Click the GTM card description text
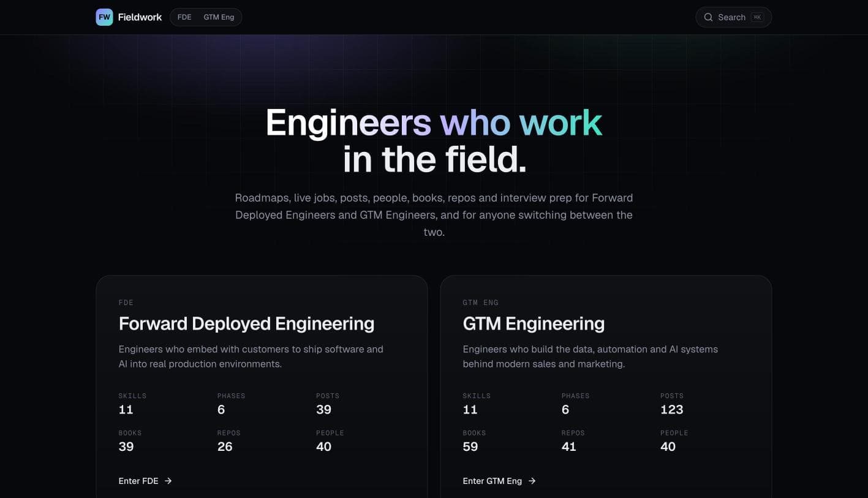The width and height of the screenshot is (868, 498). tap(590, 357)
